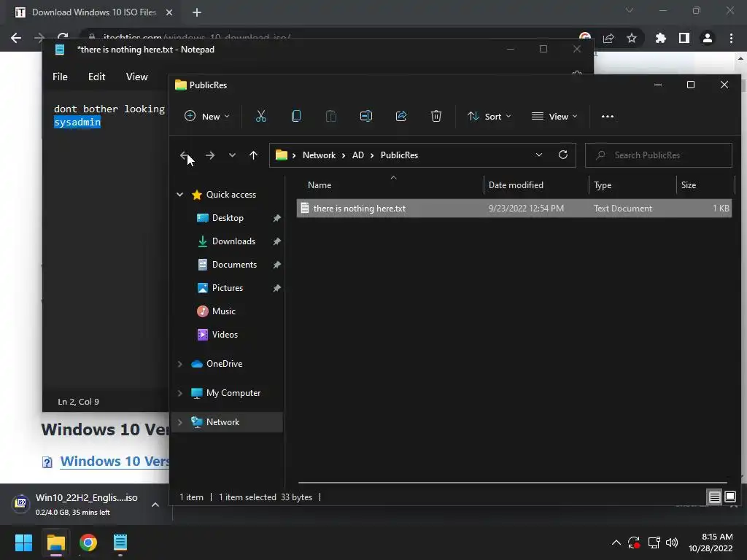Open Windows Start menu
The image size is (747, 560).
pos(23,542)
